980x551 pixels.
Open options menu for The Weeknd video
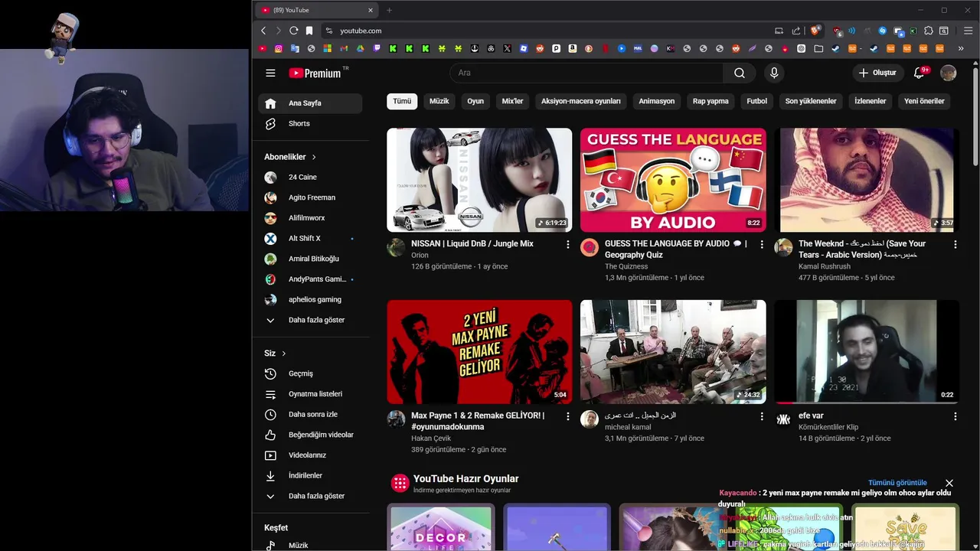[x=955, y=244]
